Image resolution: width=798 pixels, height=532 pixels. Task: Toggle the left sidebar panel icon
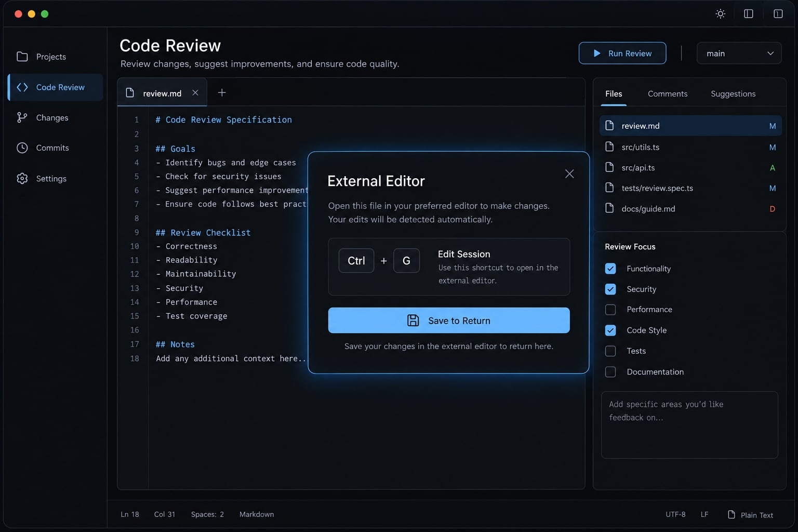pyautogui.click(x=749, y=14)
